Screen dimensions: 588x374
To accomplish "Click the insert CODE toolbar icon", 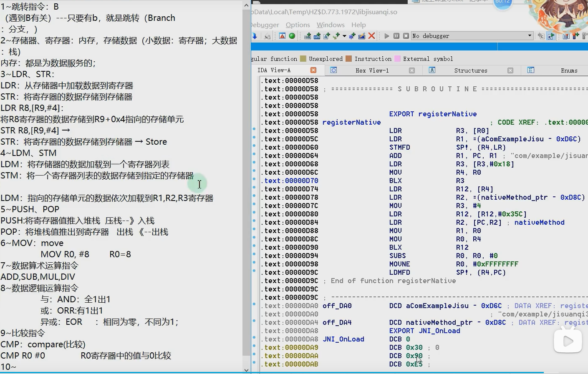I will (308, 36).
